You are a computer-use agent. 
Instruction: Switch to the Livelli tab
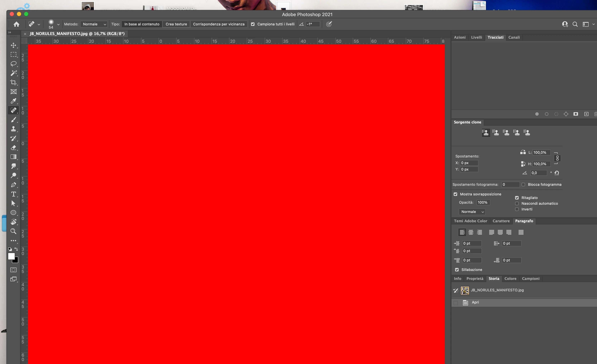coord(476,37)
